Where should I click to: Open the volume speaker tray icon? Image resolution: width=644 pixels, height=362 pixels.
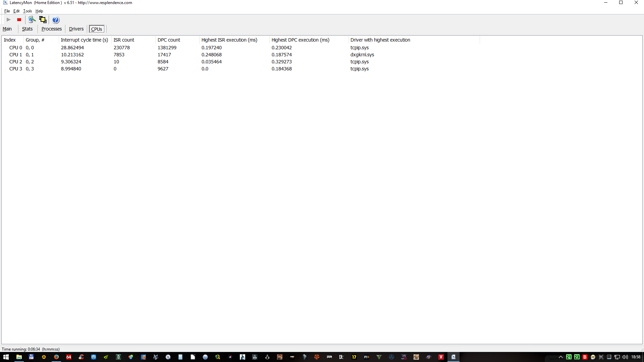pos(625,357)
